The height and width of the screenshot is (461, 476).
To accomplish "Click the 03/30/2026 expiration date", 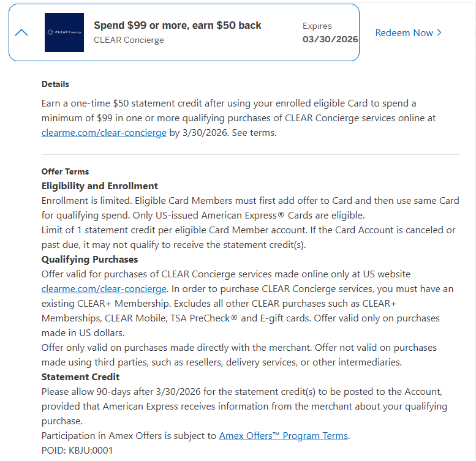I will pos(330,39).
